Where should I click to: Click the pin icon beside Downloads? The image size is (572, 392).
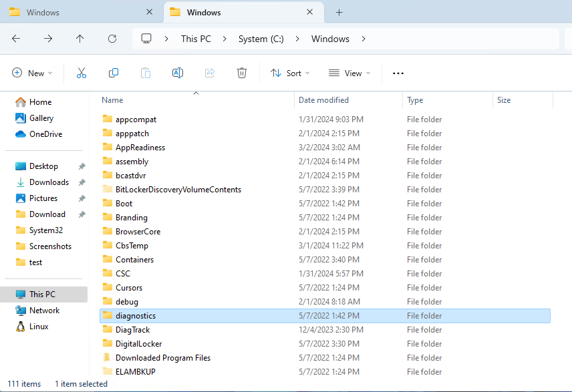click(x=82, y=182)
